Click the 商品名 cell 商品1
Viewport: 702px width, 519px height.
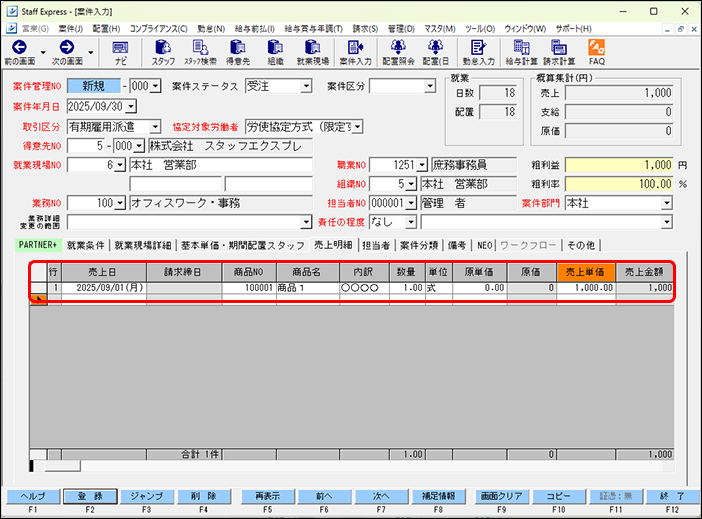308,288
